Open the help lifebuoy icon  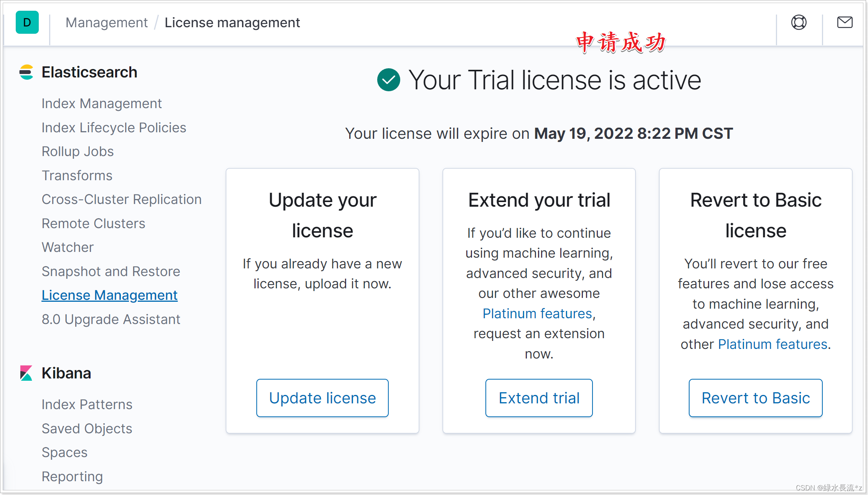point(799,22)
